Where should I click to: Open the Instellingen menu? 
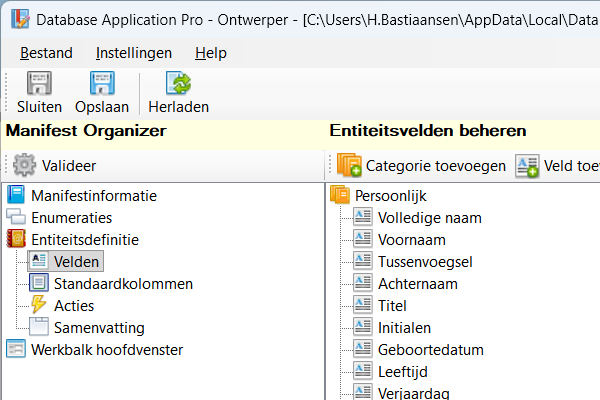click(x=134, y=53)
